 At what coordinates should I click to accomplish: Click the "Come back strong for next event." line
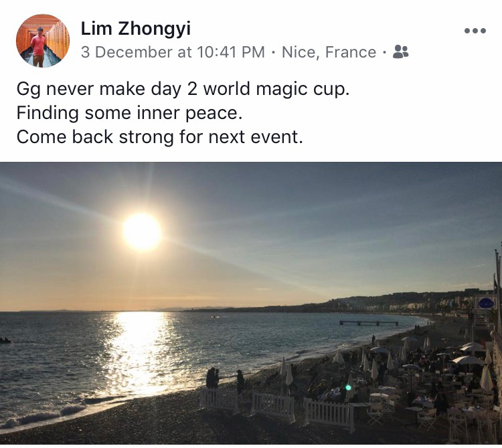click(x=159, y=137)
